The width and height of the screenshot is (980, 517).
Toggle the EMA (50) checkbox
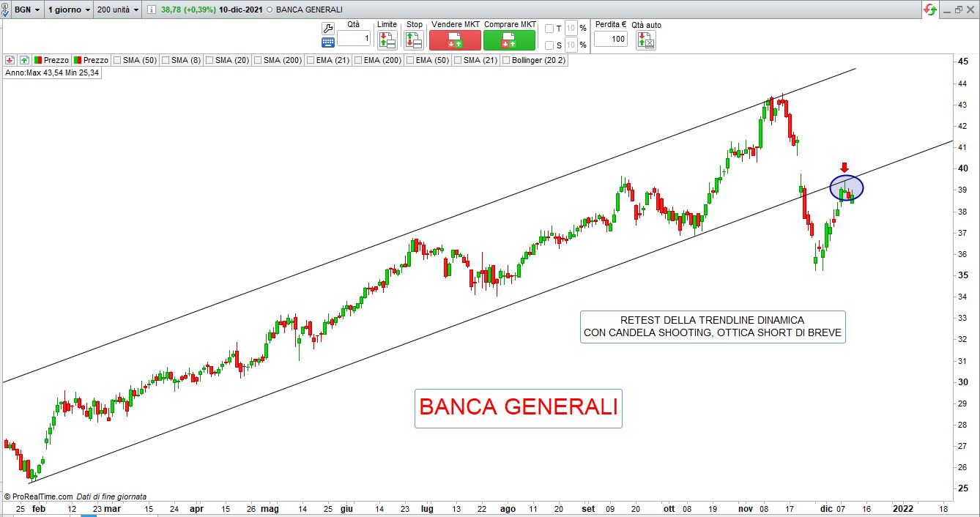point(410,60)
